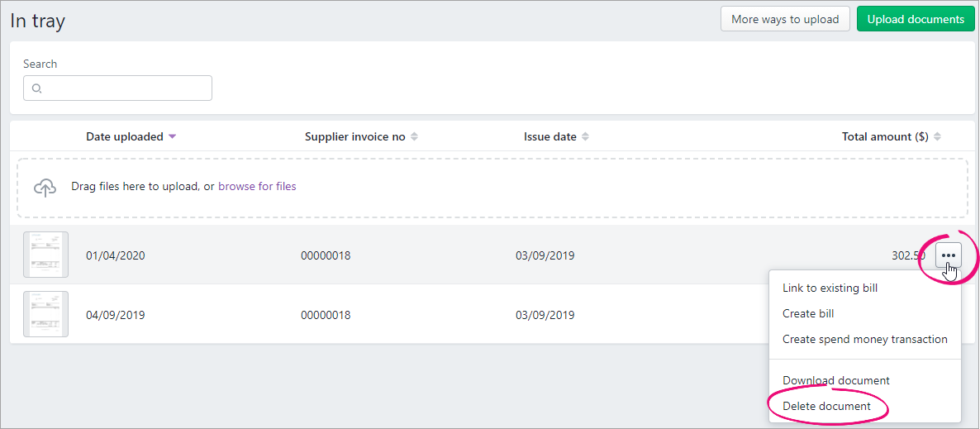Sort by Issue date column
This screenshot has height=429, width=980.
click(556, 137)
